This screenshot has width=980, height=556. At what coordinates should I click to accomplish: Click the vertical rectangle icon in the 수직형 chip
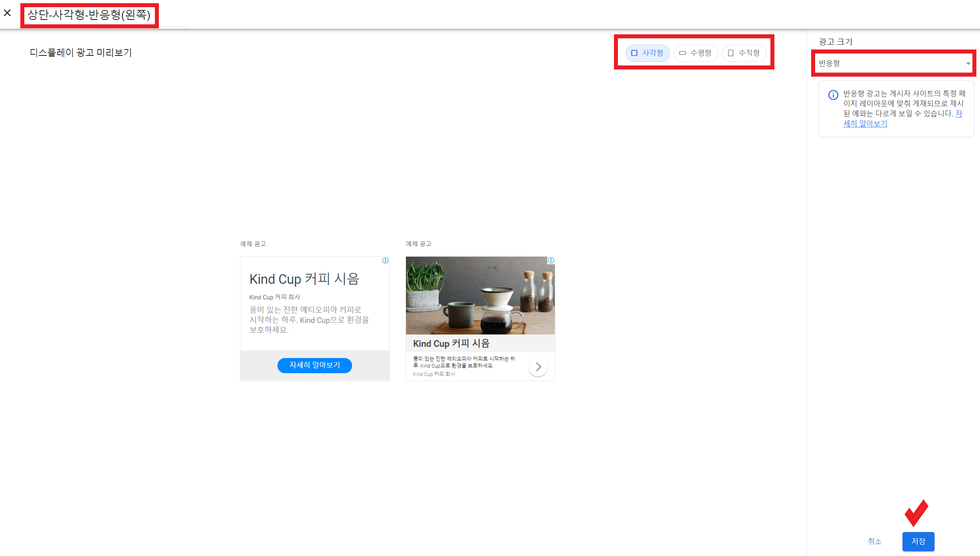pyautogui.click(x=731, y=53)
